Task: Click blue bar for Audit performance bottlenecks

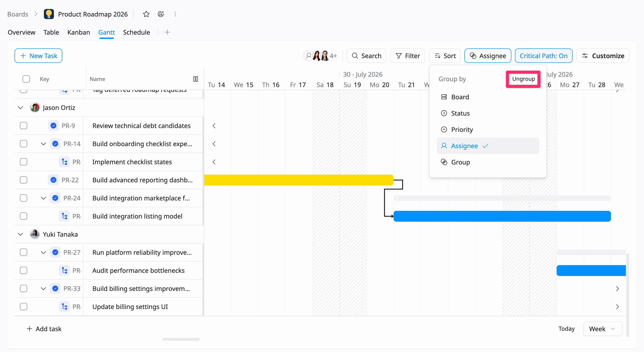Action: point(591,270)
